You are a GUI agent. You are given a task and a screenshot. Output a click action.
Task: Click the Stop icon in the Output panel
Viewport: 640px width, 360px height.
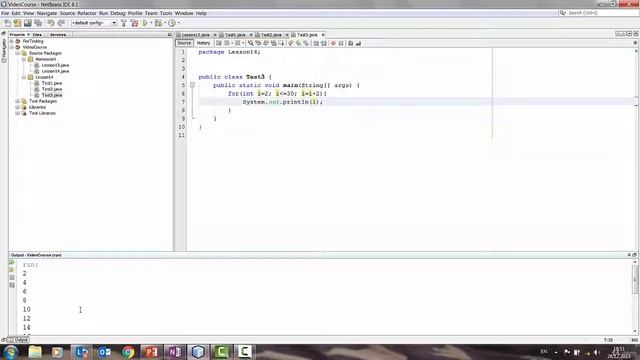coord(12,278)
